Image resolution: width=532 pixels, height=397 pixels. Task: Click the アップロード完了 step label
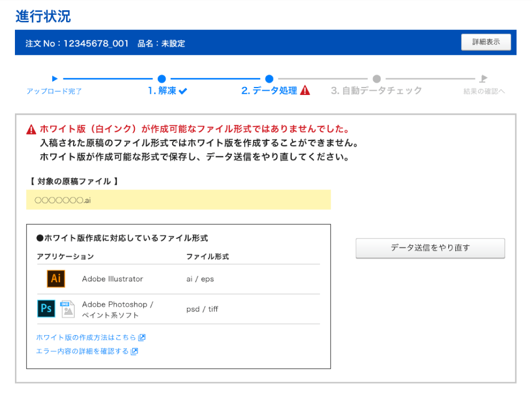coord(54,91)
